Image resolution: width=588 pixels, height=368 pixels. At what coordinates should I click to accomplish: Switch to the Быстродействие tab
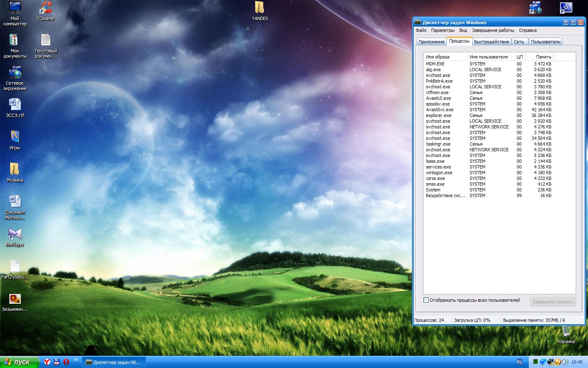point(491,42)
